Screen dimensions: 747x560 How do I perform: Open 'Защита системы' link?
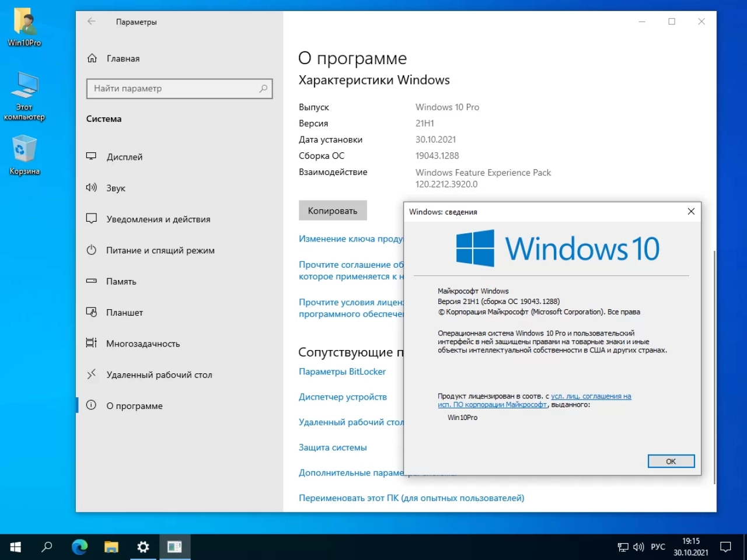click(333, 447)
